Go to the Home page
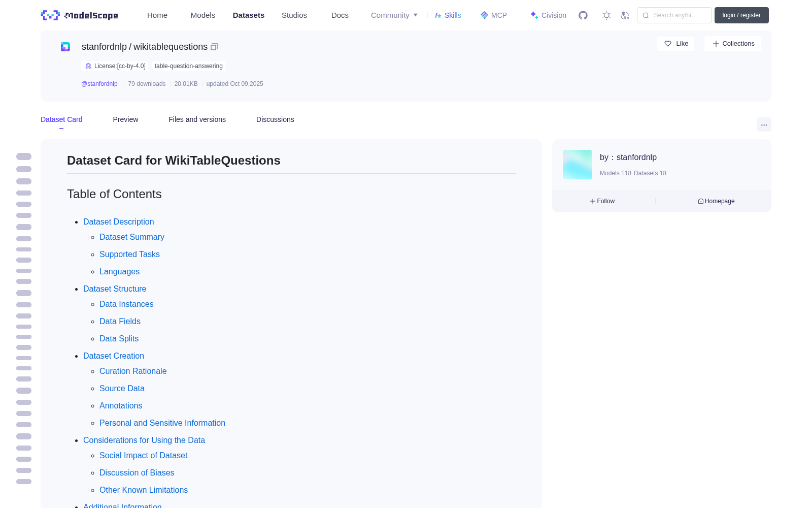812x508 pixels. (157, 15)
